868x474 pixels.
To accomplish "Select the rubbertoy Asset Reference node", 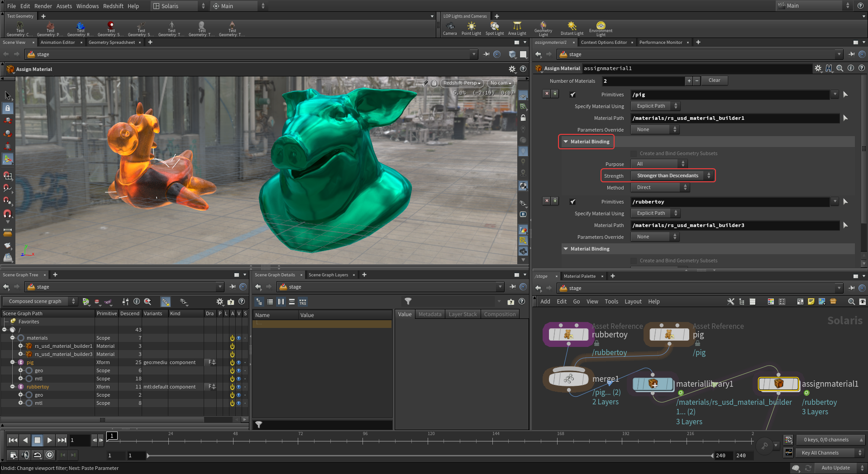I will tap(568, 334).
